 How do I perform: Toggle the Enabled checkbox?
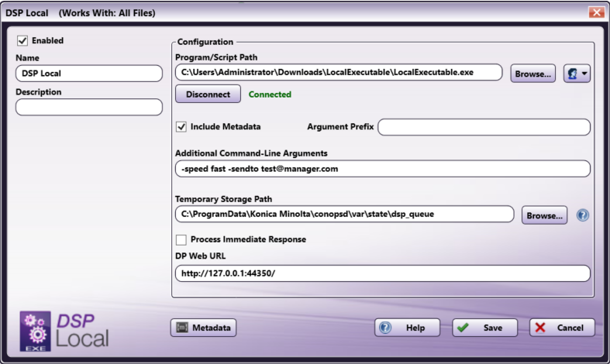tap(22, 40)
